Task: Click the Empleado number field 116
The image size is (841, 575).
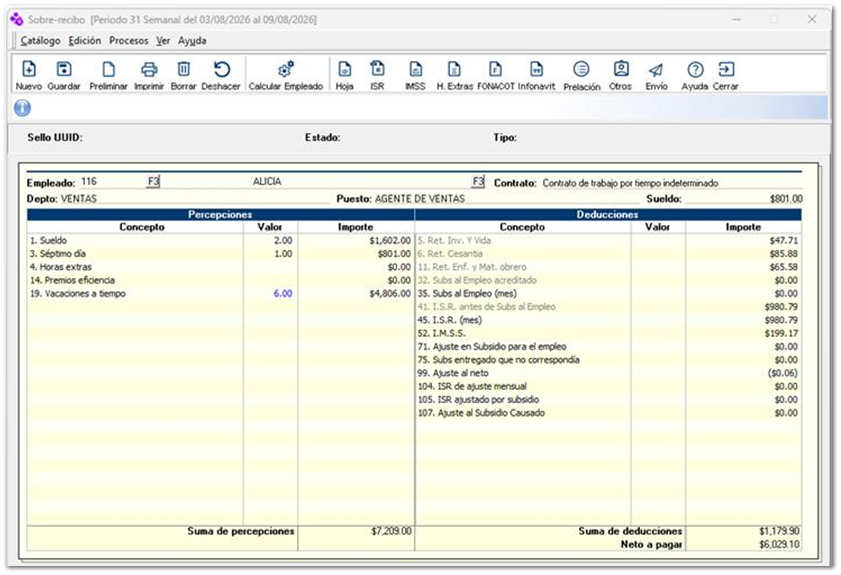Action: pyautogui.click(x=113, y=181)
